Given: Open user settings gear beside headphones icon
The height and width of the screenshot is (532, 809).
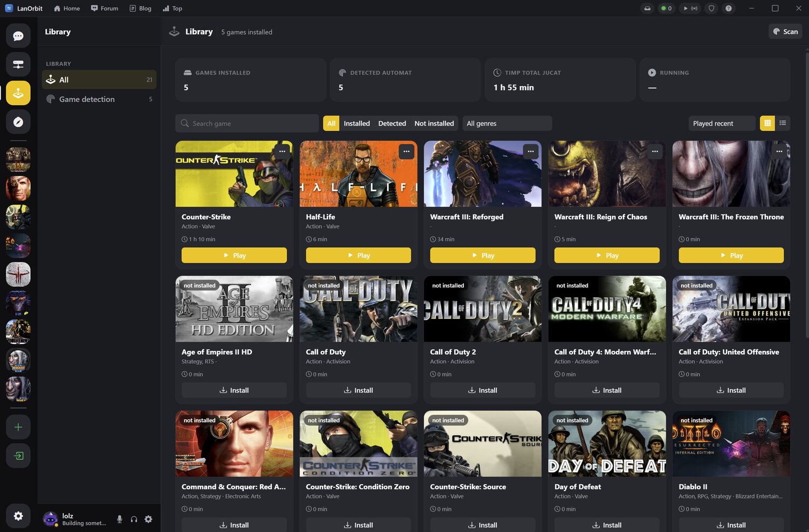Looking at the screenshot, I should 148,519.
